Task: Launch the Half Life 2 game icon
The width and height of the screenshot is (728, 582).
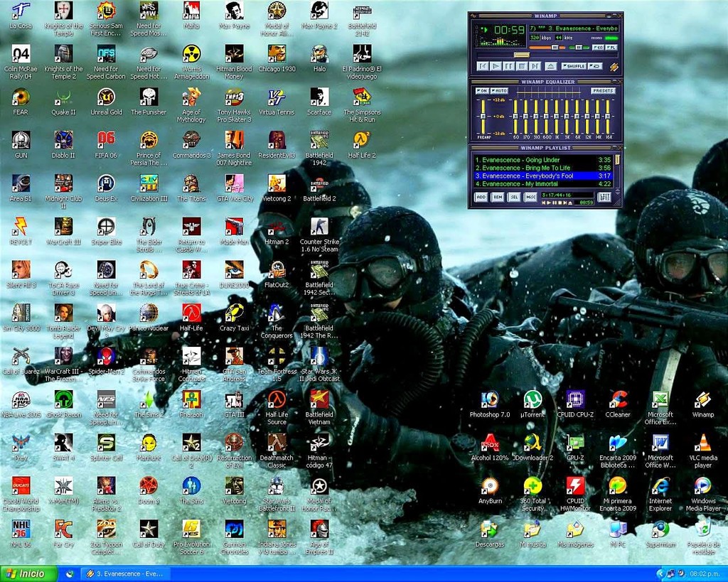Action: 361,140
